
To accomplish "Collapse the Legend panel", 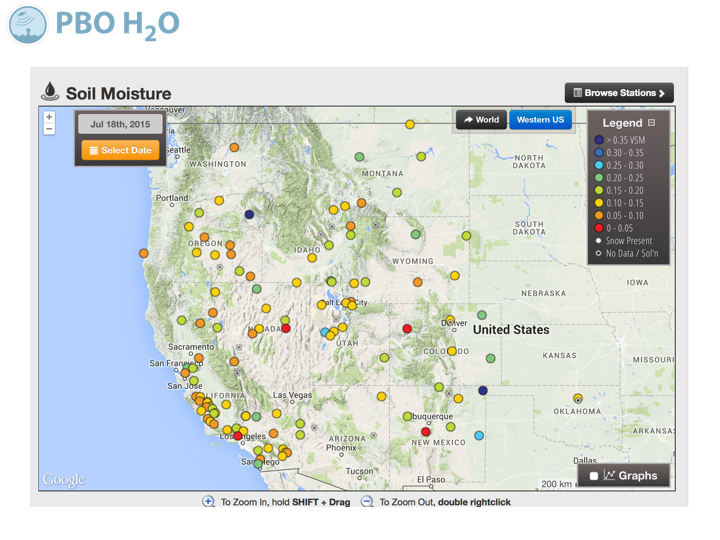I will click(652, 123).
